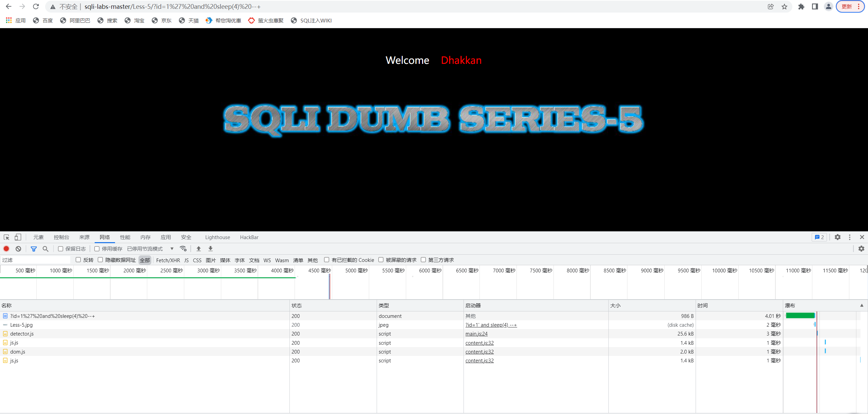Viewport: 868px width, 414px height.
Task: Toggle the network filter funnel icon
Action: 34,249
